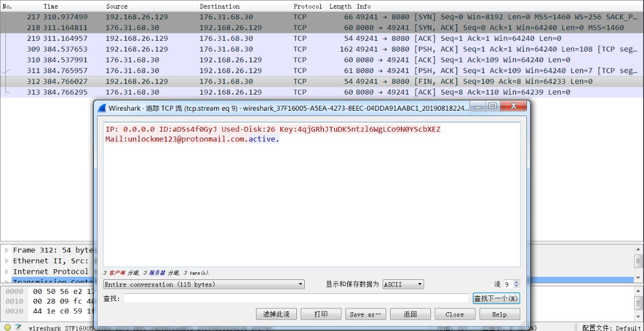This screenshot has width=644, height=331.
Task: Select packet number 219 row
Action: tap(322, 39)
